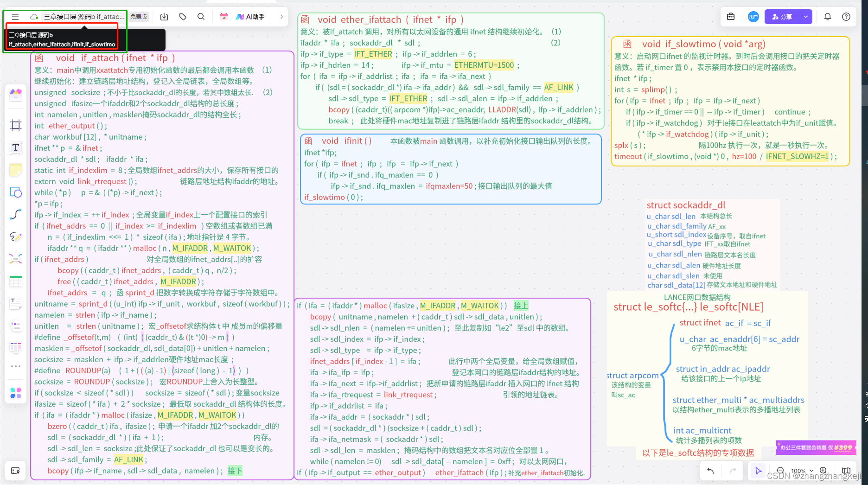The width and height of the screenshot is (868, 485).
Task: Click 'void ether_ifattach ( ifnet * ifp )' heading
Action: point(390,19)
